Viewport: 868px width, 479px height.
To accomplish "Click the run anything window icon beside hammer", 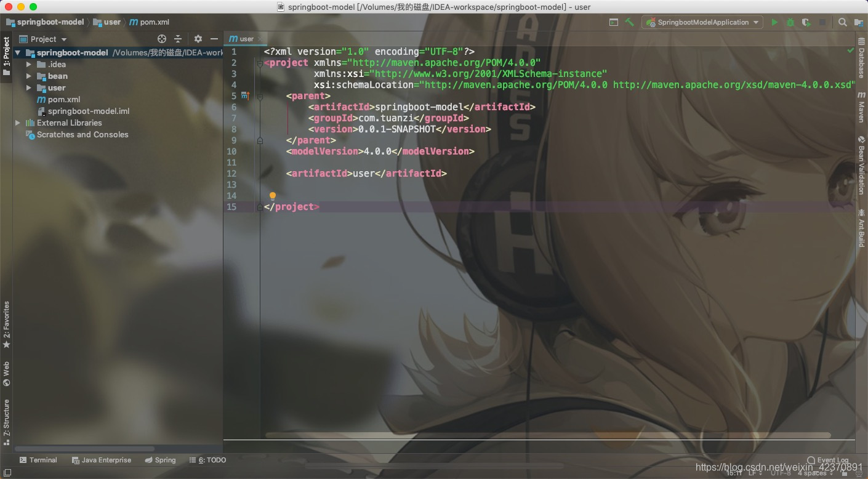I will tap(614, 22).
